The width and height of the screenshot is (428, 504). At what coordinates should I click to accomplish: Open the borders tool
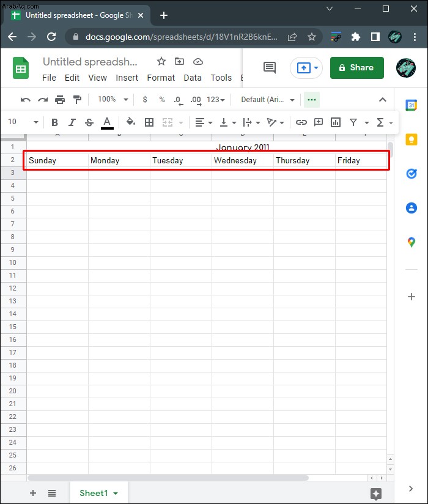tap(149, 122)
